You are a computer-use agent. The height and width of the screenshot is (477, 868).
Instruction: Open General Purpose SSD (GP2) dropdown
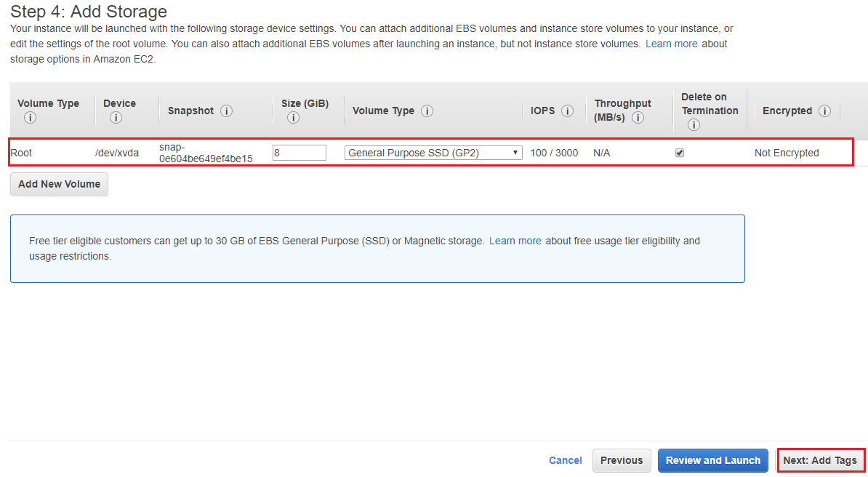pos(433,153)
